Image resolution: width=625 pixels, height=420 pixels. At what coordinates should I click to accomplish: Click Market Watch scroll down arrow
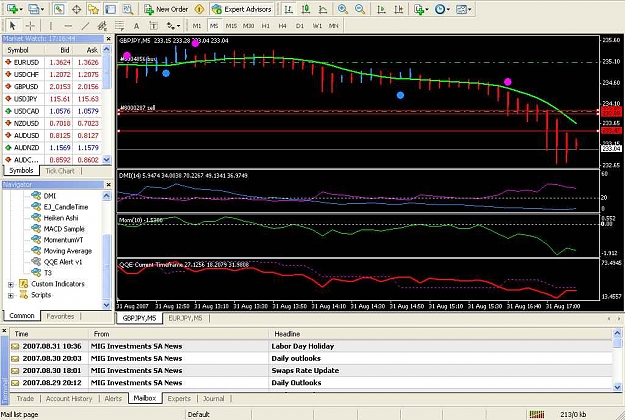(106, 160)
